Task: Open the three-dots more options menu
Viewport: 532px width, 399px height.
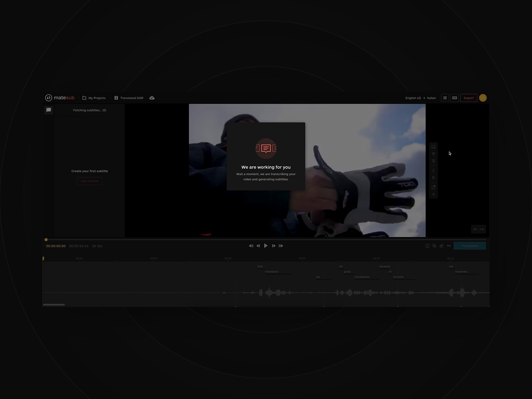Action: 449,246
